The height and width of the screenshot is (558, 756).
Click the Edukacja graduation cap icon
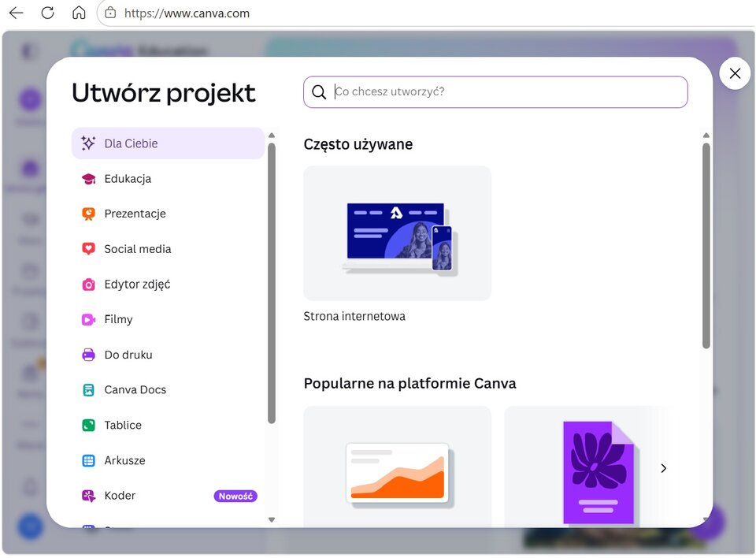[x=88, y=179]
